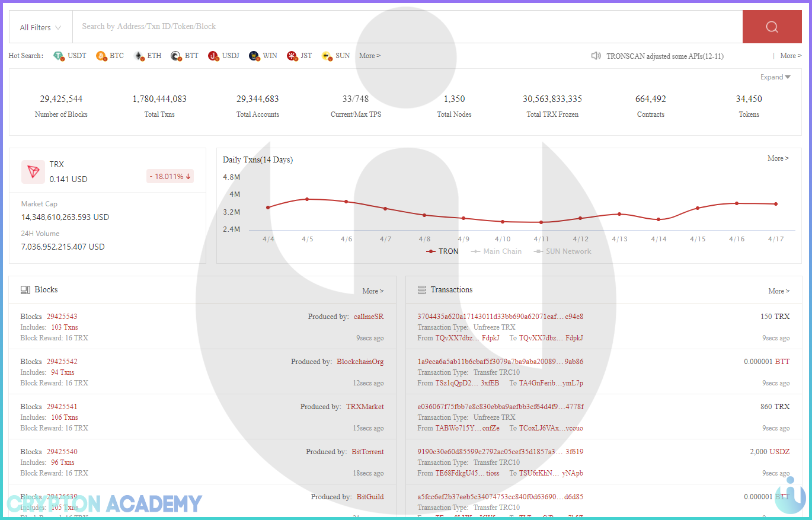Screen dimensions: 812x520
Task: Open transaction hash 9190c30e60d8…3f619
Action: click(500, 452)
